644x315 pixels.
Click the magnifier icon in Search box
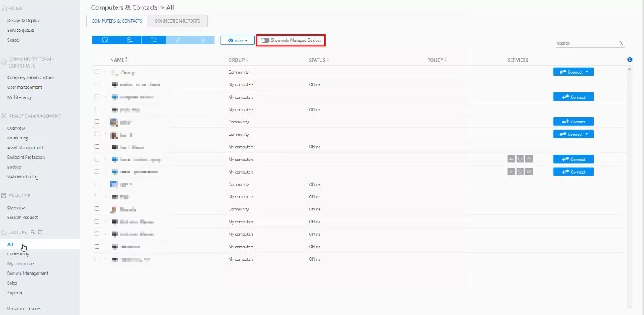tap(621, 44)
